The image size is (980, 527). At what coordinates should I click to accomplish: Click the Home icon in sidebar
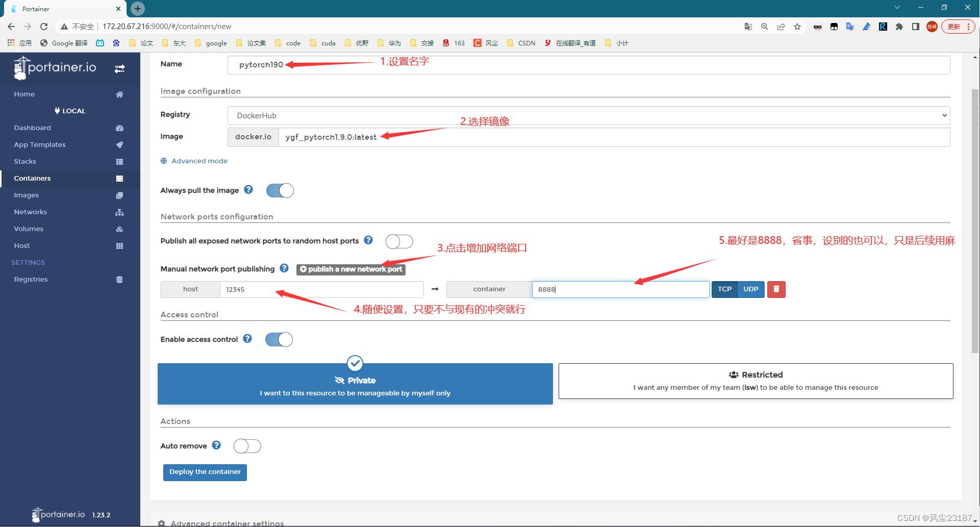[119, 94]
